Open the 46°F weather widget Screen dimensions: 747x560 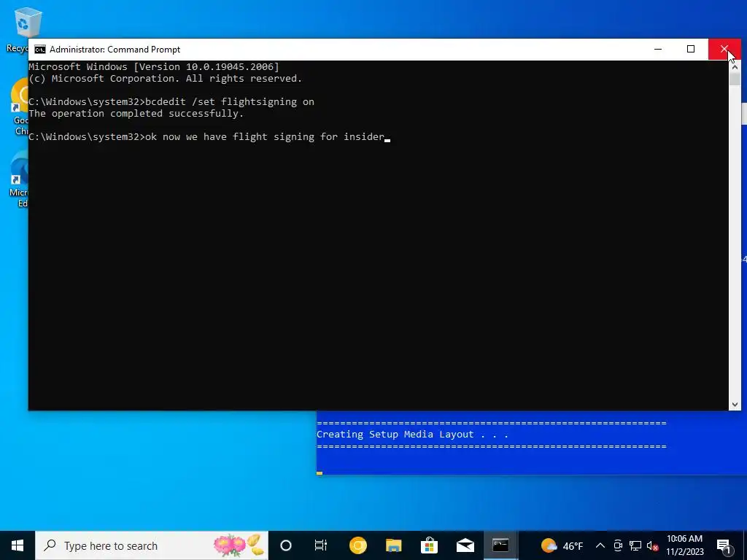click(x=562, y=545)
